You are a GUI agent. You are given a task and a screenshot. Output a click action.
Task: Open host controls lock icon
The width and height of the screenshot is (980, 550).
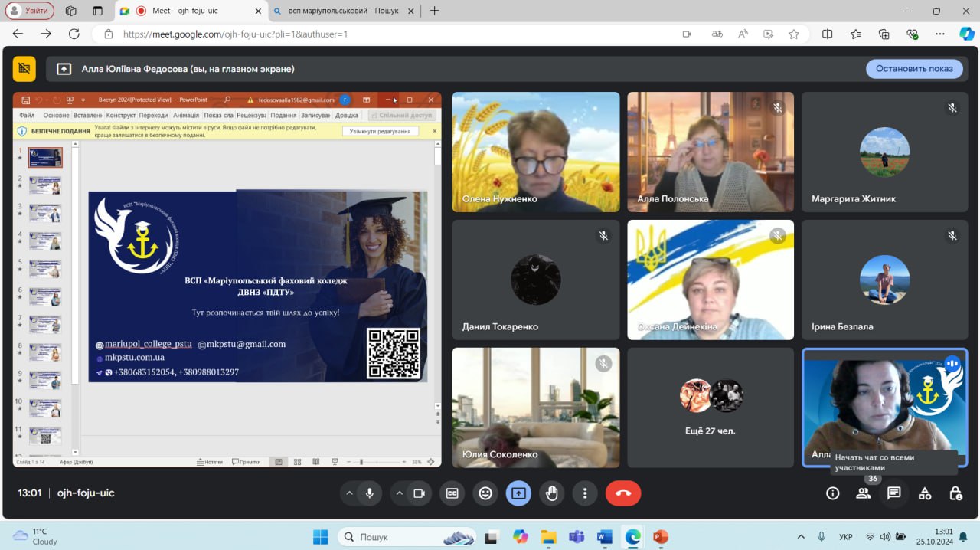(955, 493)
